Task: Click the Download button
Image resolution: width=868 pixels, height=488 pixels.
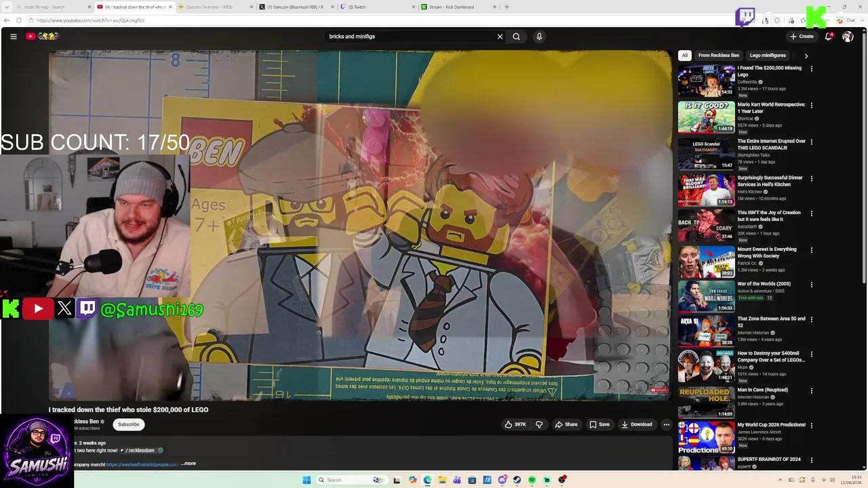Action: point(637,424)
